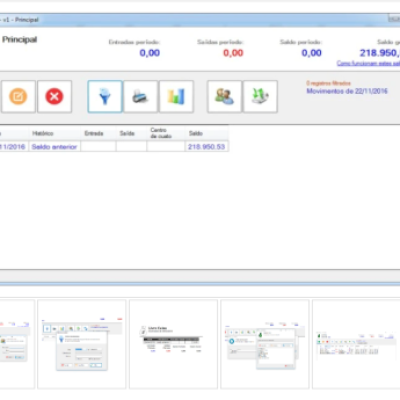Click the red delete entry icon
The height and width of the screenshot is (400, 400).
pyautogui.click(x=54, y=97)
